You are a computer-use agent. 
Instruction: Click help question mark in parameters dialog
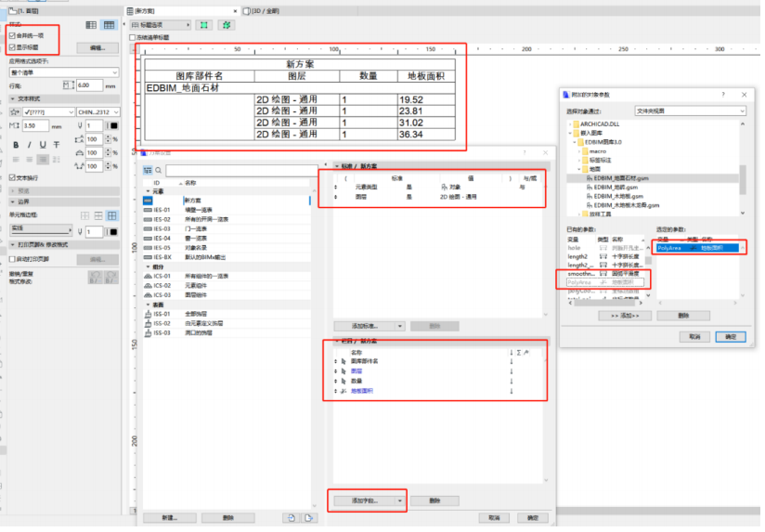coord(723,95)
